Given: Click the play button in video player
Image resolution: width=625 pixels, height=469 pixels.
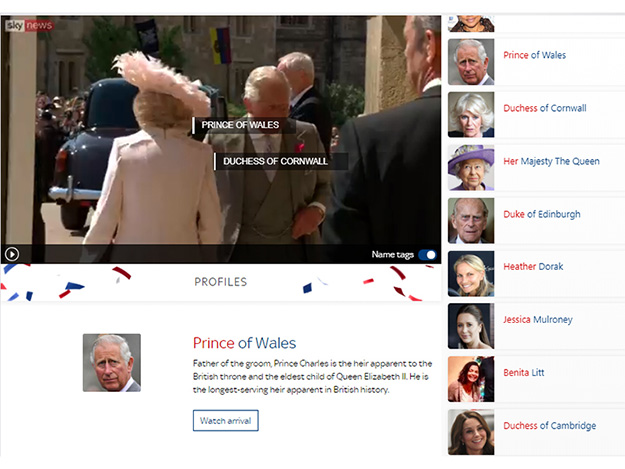Looking at the screenshot, I should [x=12, y=254].
